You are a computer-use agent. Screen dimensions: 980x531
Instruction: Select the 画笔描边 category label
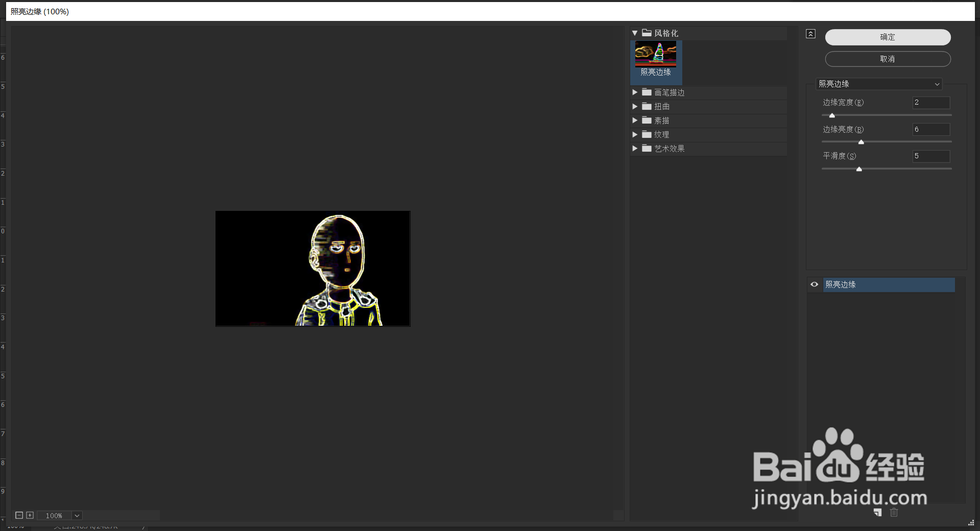coord(670,92)
